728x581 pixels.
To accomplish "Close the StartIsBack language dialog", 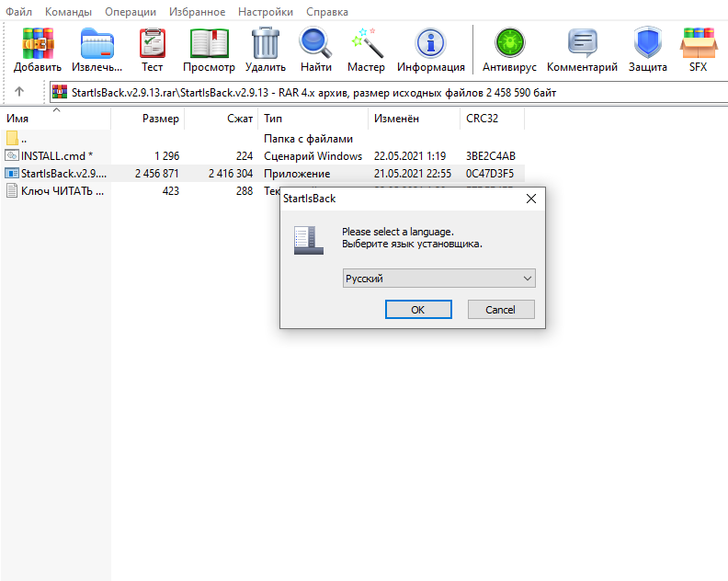I will 531,199.
